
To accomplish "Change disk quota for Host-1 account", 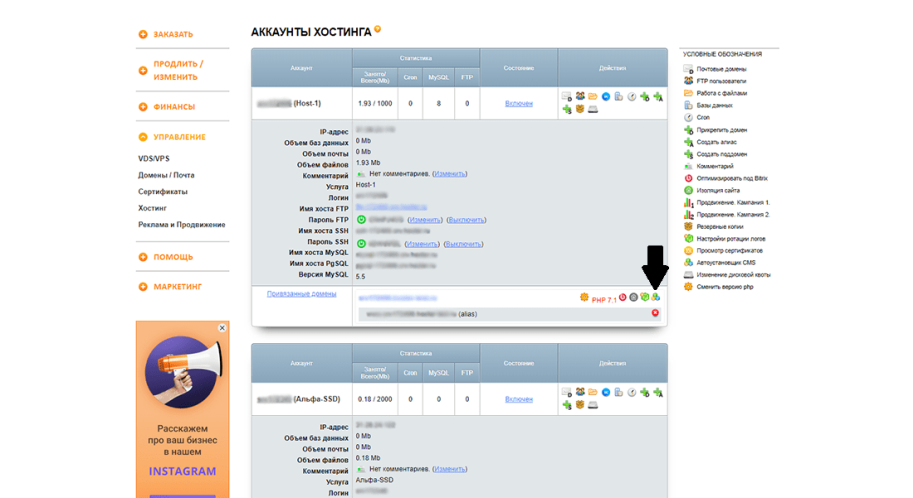I will point(593,109).
